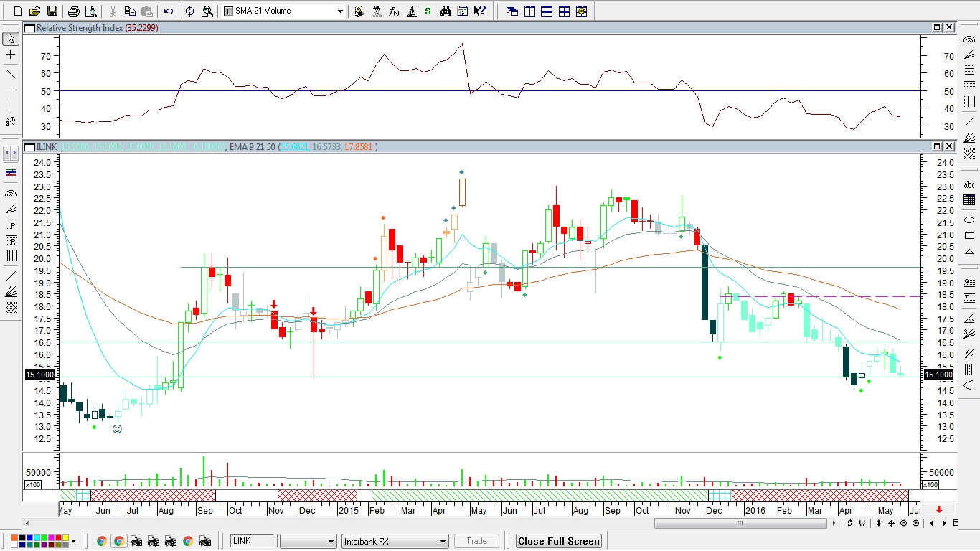Copy using the toolbar Copy icon

pyautogui.click(x=130, y=11)
